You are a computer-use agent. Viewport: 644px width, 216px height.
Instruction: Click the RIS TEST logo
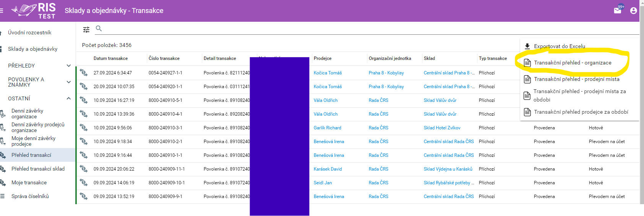pos(34,11)
